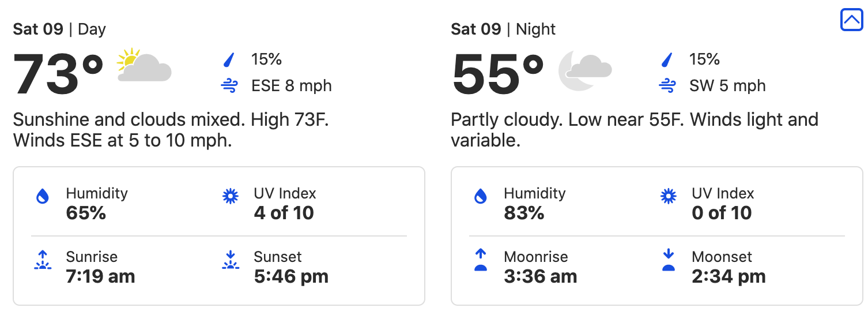
Task: Click the Sunset icon
Action: tap(230, 261)
